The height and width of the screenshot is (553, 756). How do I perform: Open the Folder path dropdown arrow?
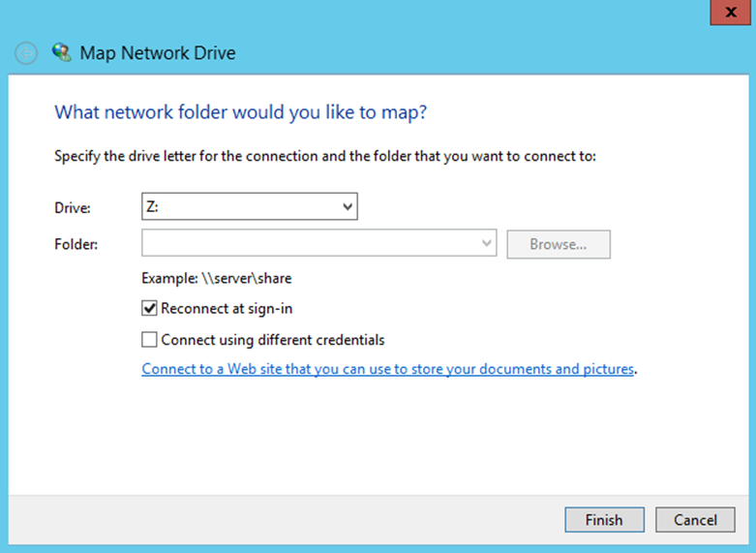tap(487, 244)
